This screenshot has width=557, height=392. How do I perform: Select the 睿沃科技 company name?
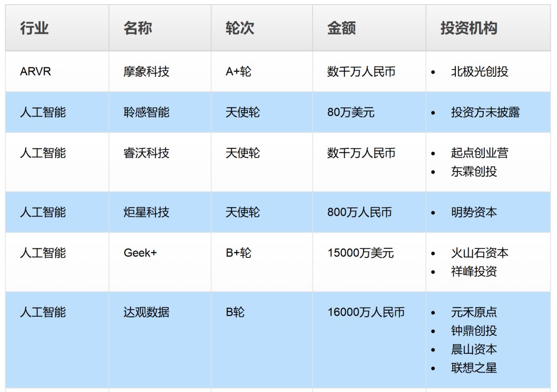(146, 153)
